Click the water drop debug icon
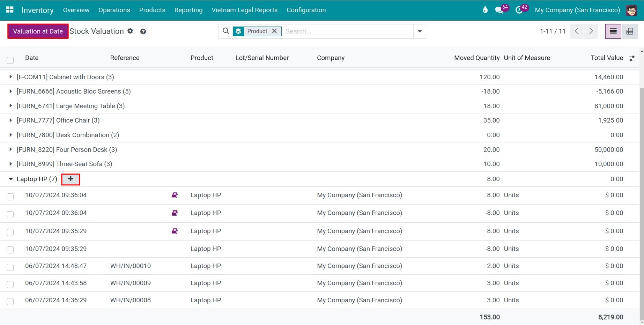Viewport: 644px width, 325px height. point(485,10)
